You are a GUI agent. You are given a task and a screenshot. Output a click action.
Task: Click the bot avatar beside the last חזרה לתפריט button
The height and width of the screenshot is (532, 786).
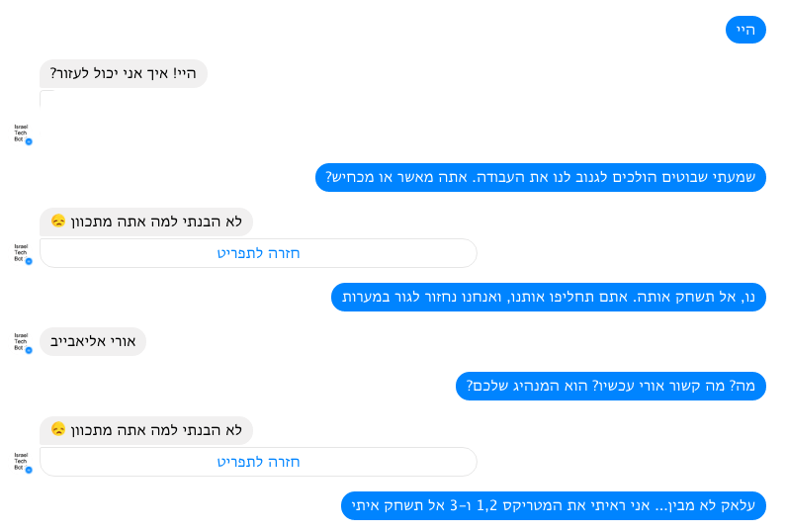pos(21,460)
